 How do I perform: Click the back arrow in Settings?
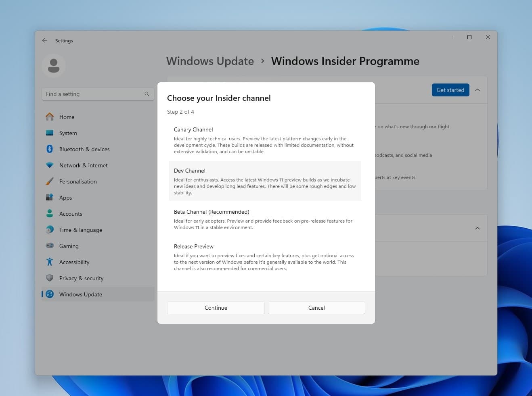(x=45, y=40)
